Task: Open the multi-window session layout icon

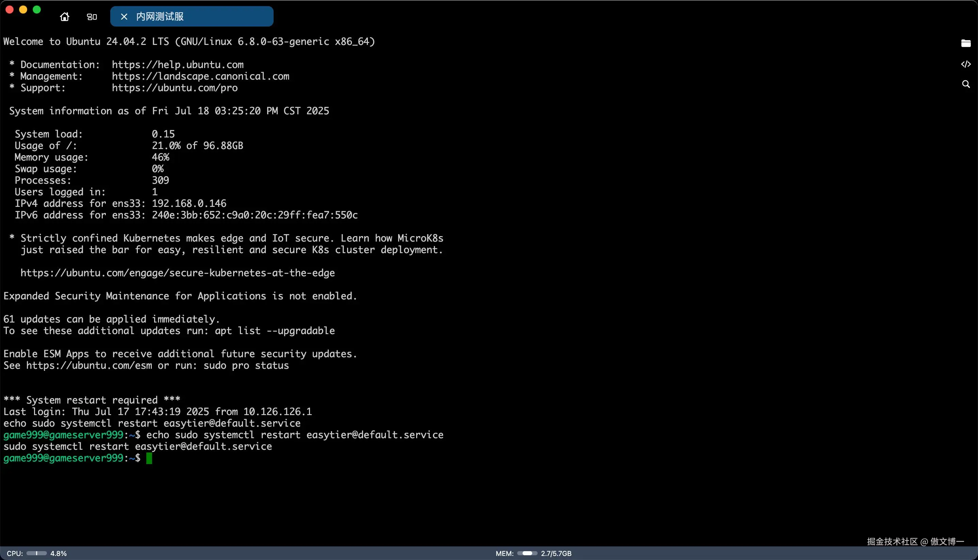Action: (92, 17)
